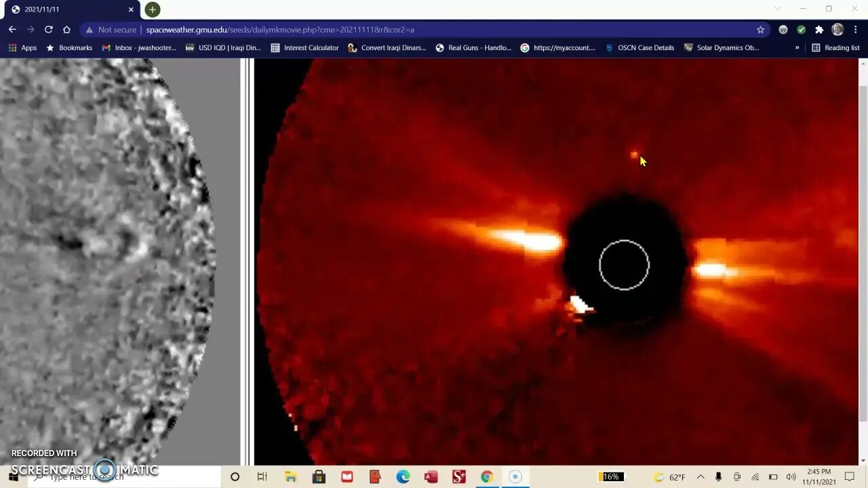The height and width of the screenshot is (488, 868).
Task: Bookmark this page with the star
Action: click(761, 30)
